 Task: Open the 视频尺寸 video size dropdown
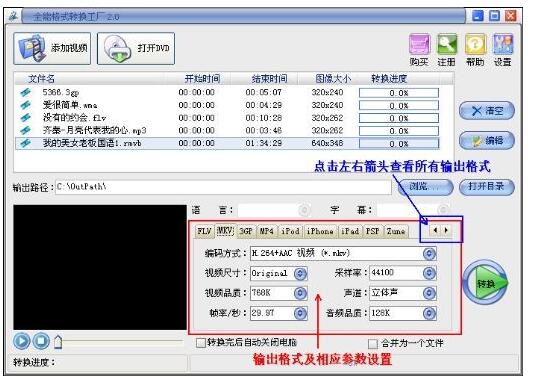point(300,273)
